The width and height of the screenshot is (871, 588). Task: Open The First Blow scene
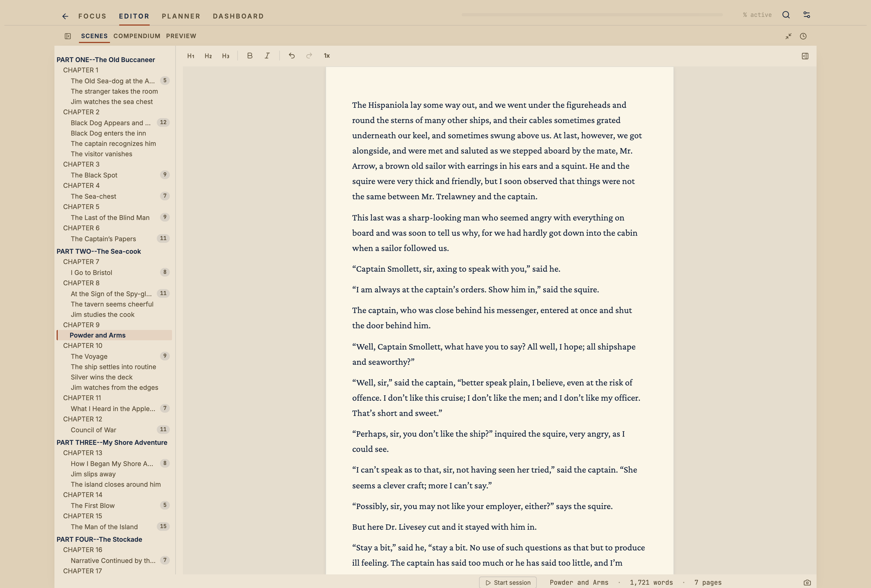tap(93, 506)
